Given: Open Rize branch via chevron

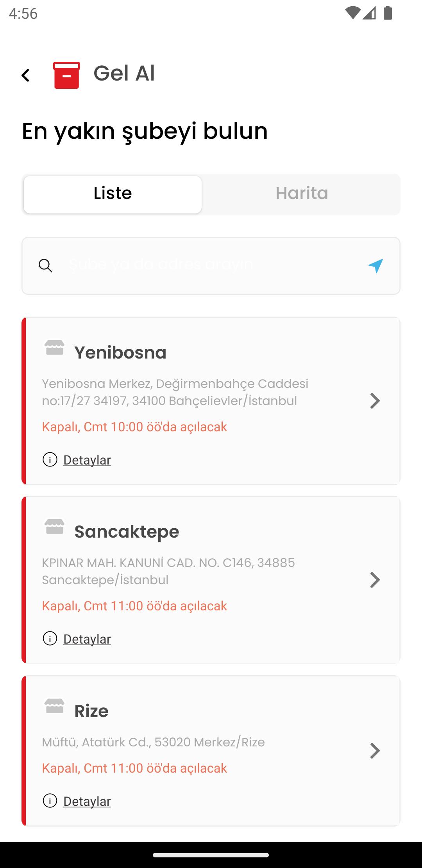Looking at the screenshot, I should (x=375, y=751).
